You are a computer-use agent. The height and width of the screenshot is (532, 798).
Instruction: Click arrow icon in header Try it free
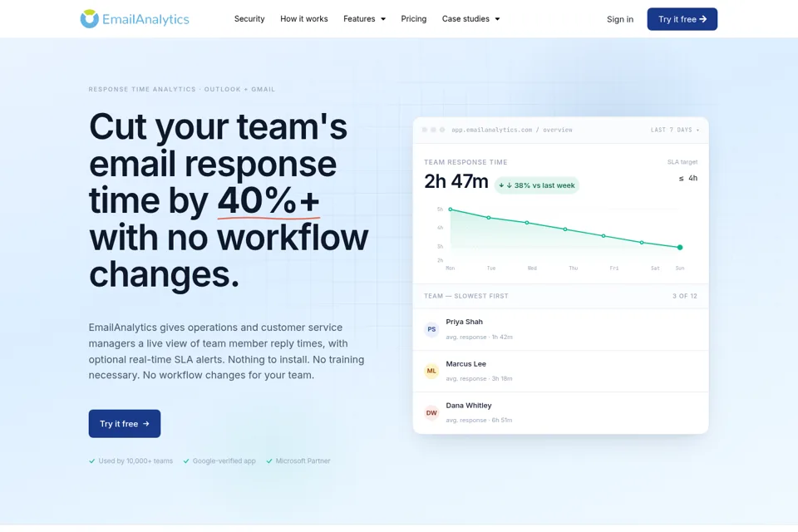point(703,19)
